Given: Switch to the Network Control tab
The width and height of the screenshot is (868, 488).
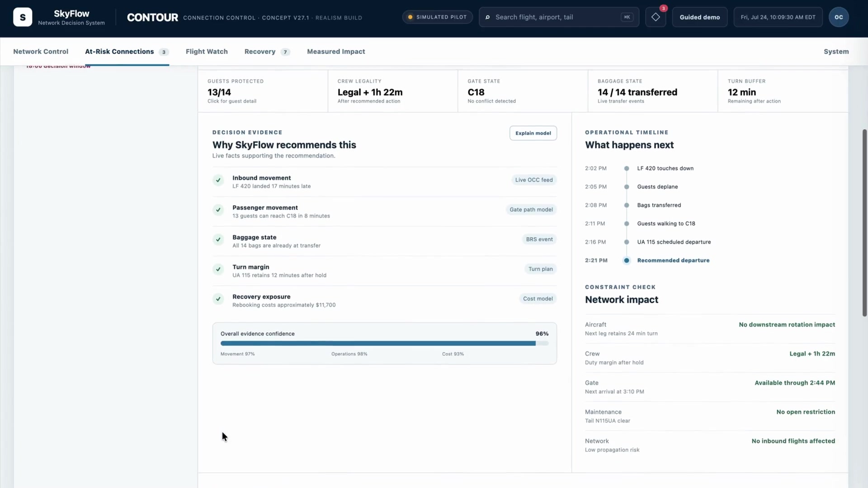Looking at the screenshot, I should [x=41, y=52].
